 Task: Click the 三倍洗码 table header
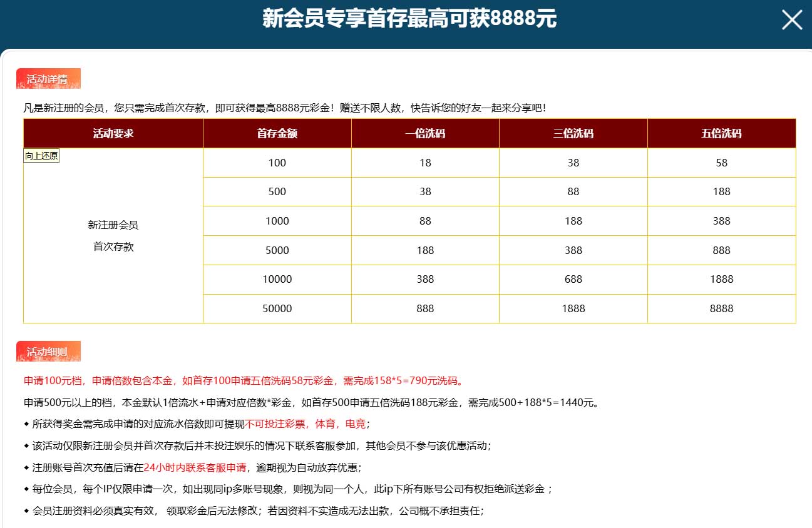[573, 133]
